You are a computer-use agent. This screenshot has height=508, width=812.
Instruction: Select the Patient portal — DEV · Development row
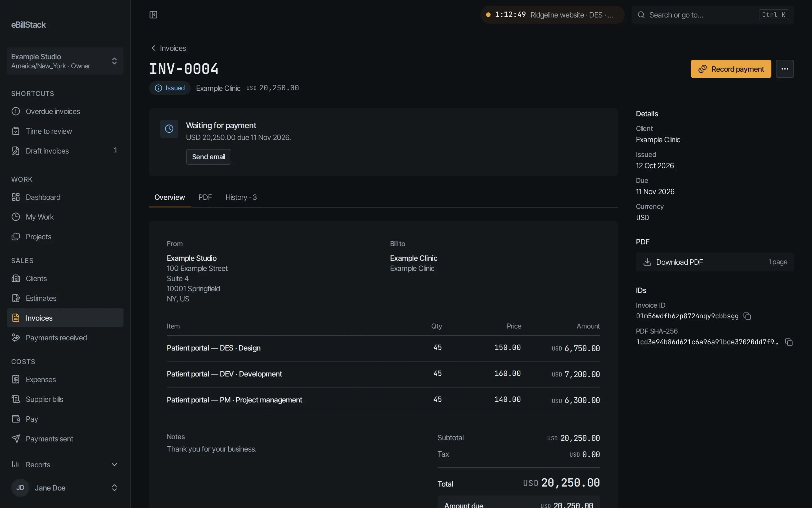pyautogui.click(x=383, y=374)
